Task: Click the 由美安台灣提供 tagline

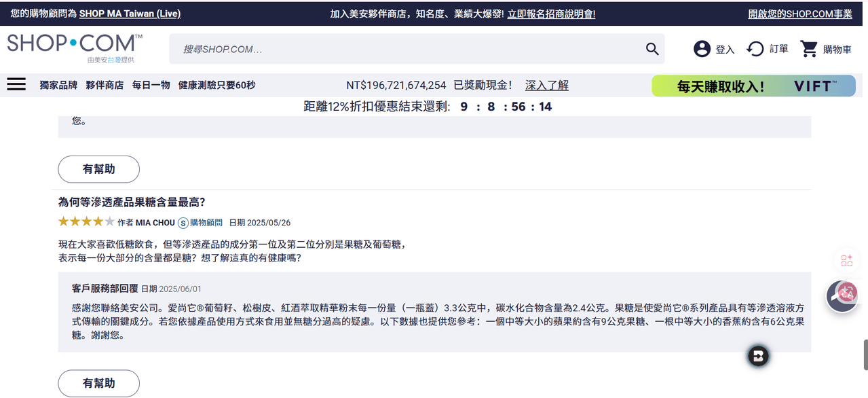Action: (x=111, y=60)
